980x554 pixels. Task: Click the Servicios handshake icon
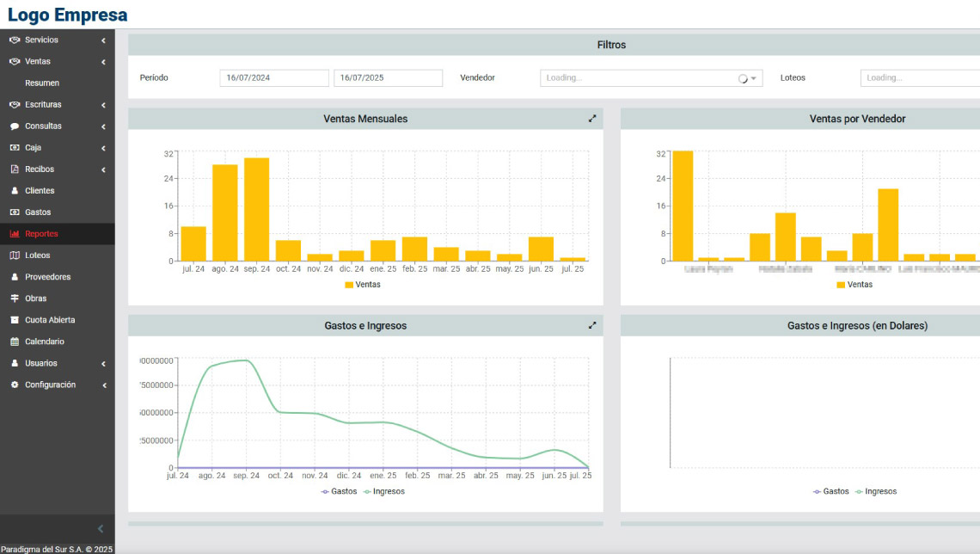click(x=15, y=40)
